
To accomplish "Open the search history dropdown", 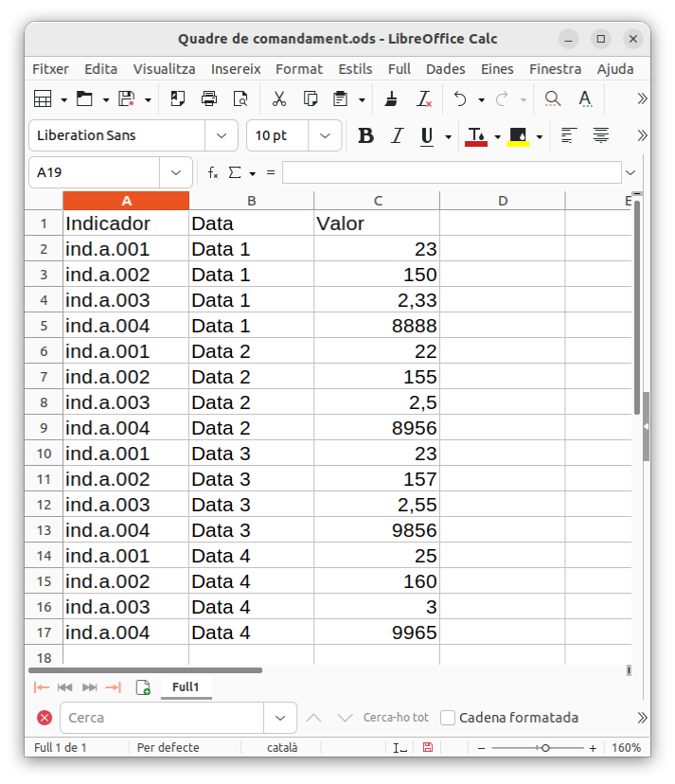I will 280,718.
